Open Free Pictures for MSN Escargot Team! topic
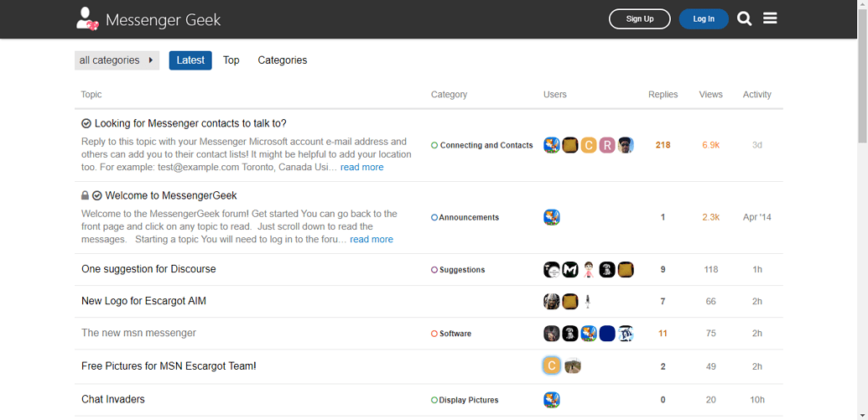868x420 pixels. tap(169, 366)
